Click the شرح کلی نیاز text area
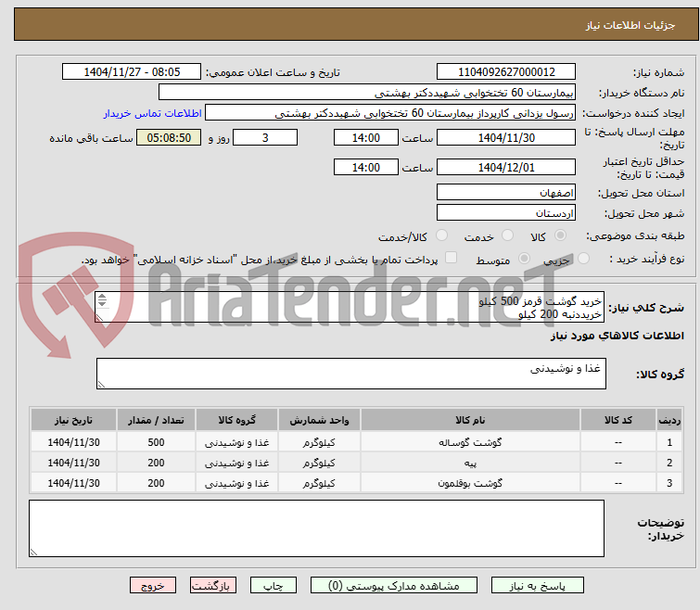Viewport: 700px width, 610px height. tap(350, 307)
